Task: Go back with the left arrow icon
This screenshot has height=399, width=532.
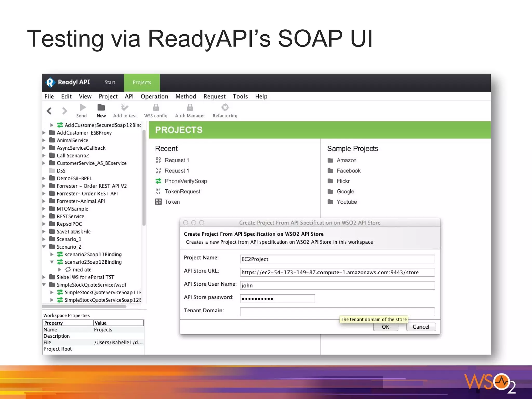Action: [49, 111]
